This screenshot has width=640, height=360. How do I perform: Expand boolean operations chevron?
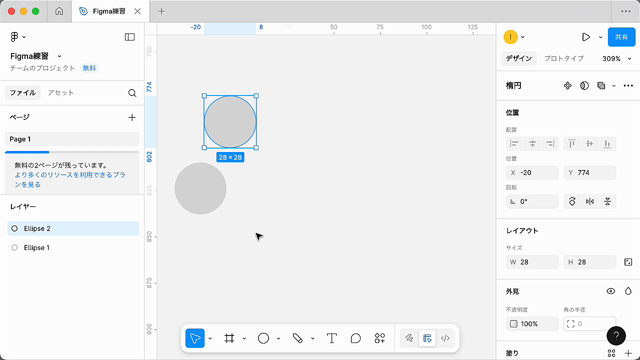click(x=613, y=86)
